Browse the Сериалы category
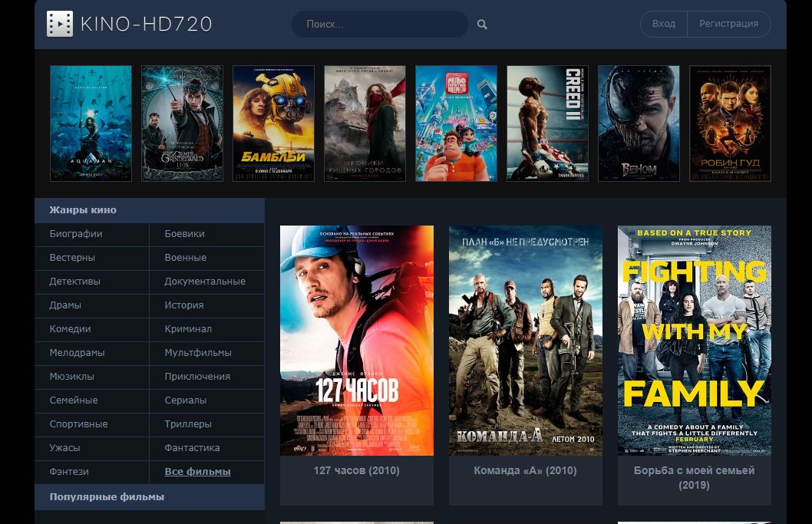Screen dimensions: 812x524 click(186, 400)
